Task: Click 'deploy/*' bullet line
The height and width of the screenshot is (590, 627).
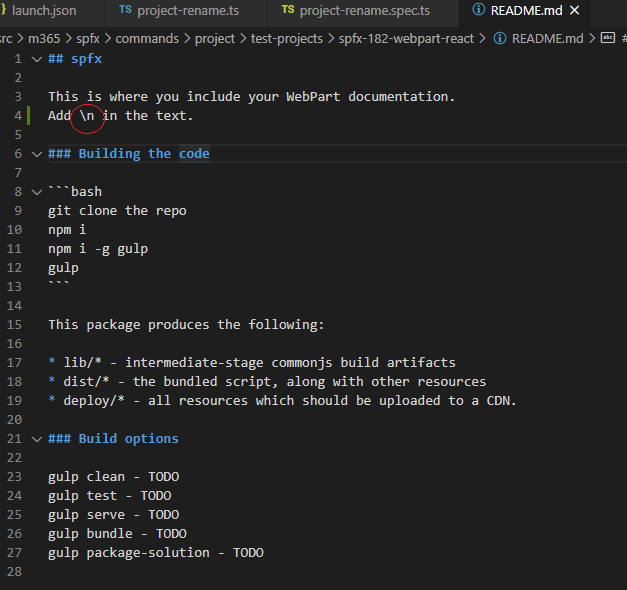Action: [282, 401]
